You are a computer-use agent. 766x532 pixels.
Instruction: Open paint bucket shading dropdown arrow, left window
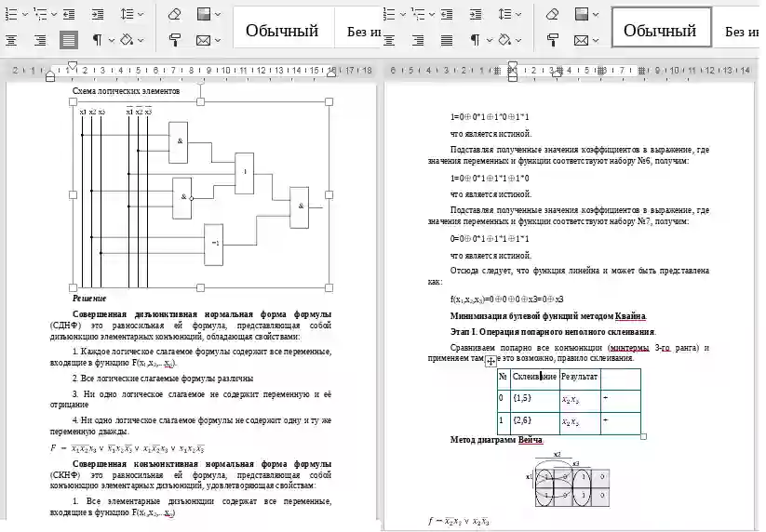pyautogui.click(x=141, y=40)
